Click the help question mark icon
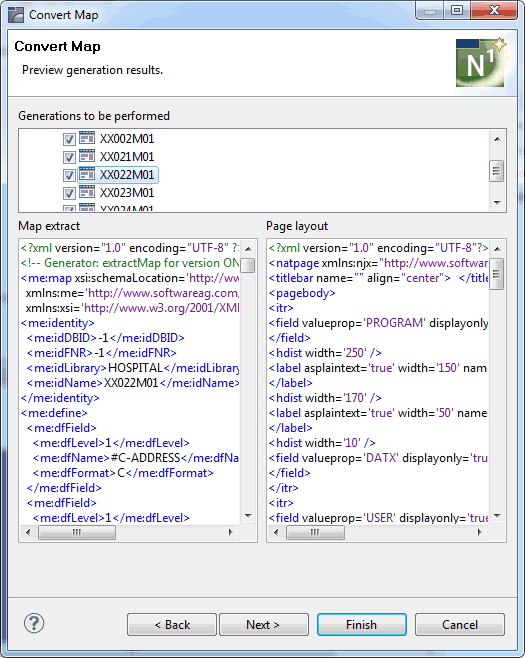Image resolution: width=525 pixels, height=658 pixels. pos(34,624)
